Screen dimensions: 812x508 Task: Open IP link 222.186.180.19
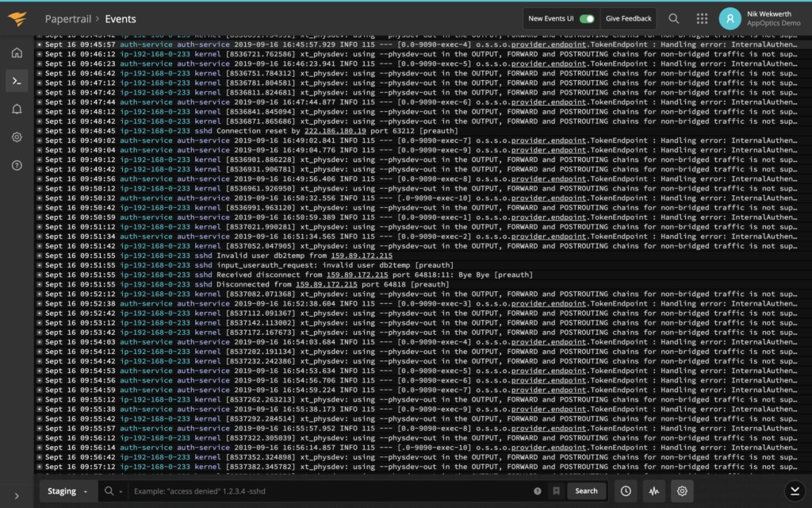[335, 131]
